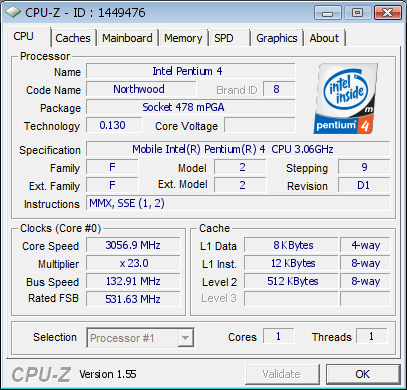Select the SPD tab
The image size is (407, 390).
[x=229, y=38]
